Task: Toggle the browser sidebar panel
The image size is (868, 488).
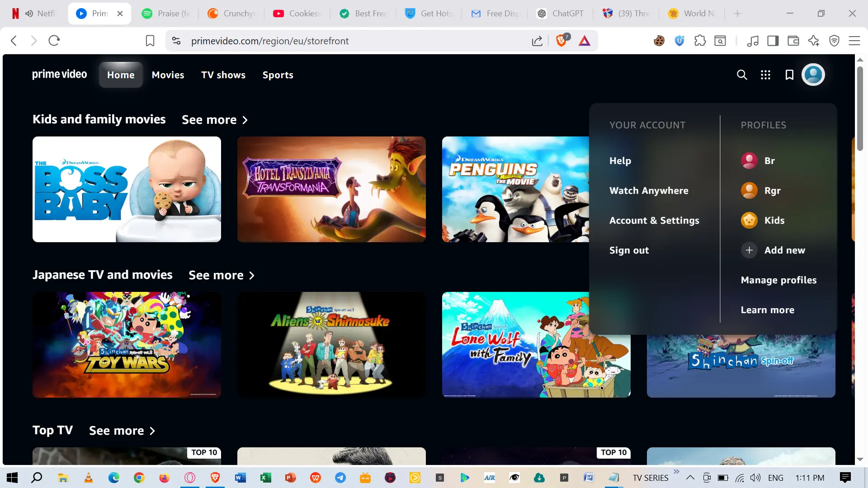Action: point(773,41)
